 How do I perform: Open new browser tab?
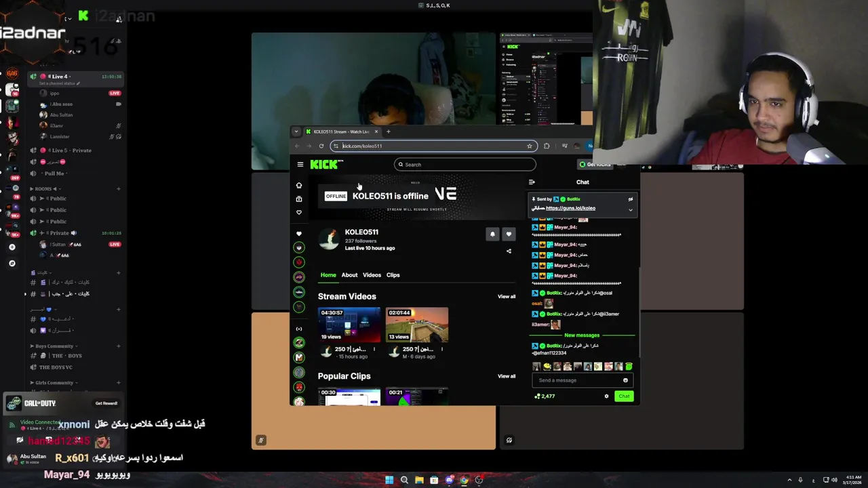[x=388, y=131]
